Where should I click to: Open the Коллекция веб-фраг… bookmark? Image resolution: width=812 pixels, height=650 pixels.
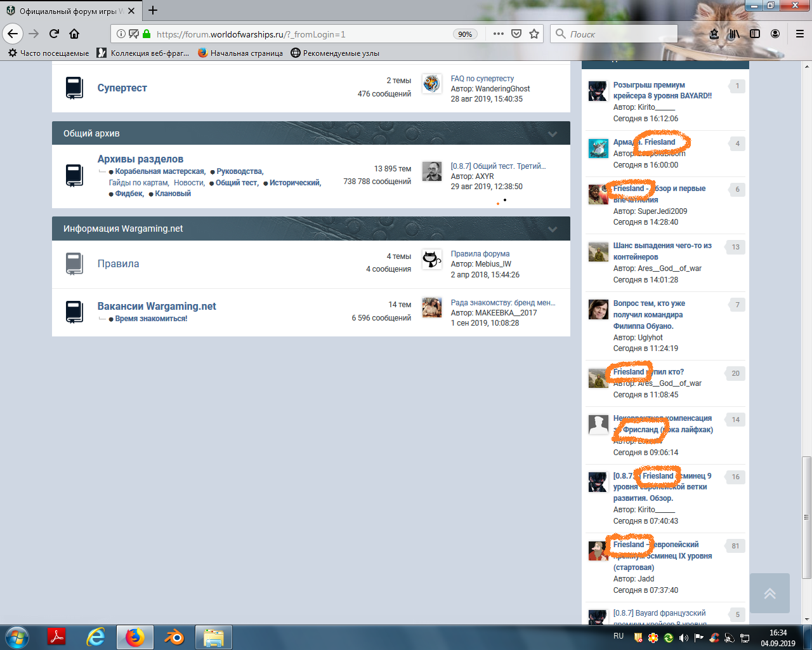[143, 53]
